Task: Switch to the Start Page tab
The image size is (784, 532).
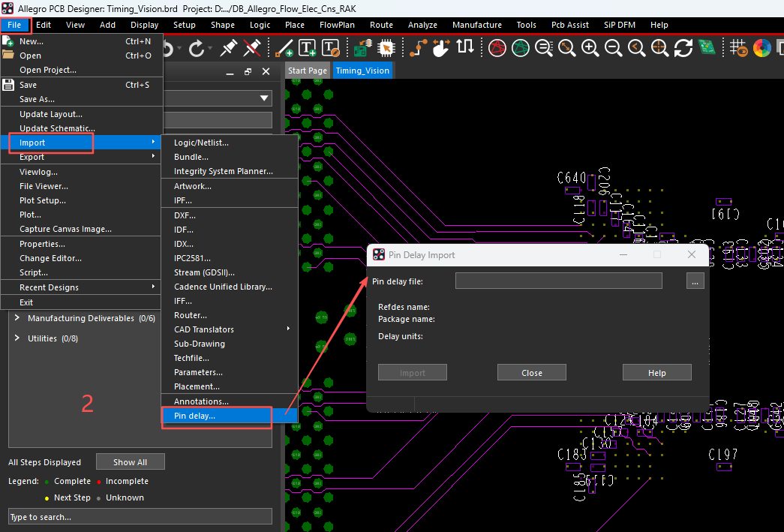Action: [x=308, y=71]
